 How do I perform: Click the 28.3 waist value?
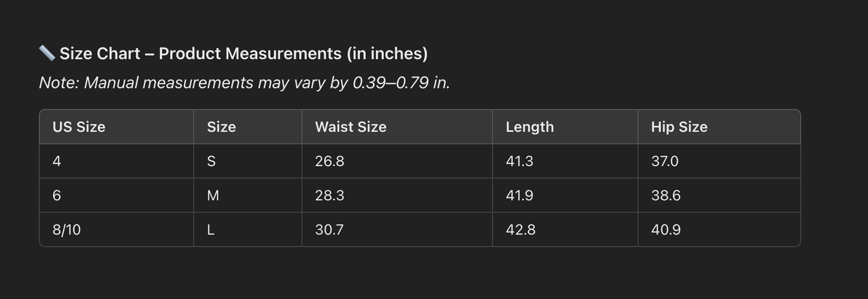coord(329,196)
